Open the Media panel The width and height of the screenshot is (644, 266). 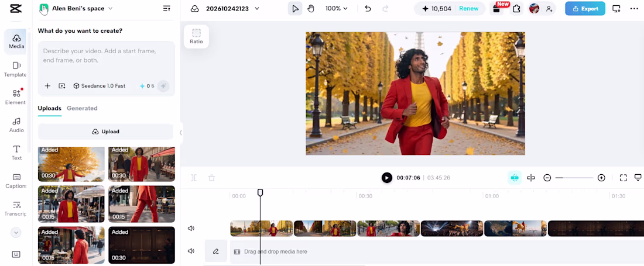pos(16,42)
